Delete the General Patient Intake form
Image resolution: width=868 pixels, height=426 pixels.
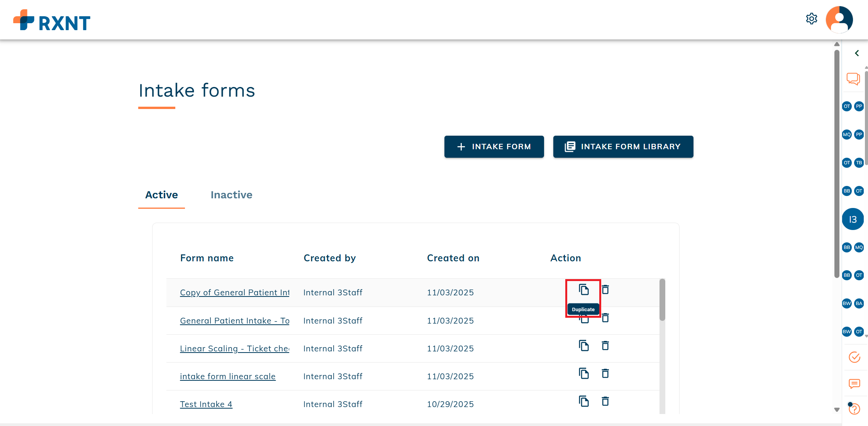tap(605, 318)
